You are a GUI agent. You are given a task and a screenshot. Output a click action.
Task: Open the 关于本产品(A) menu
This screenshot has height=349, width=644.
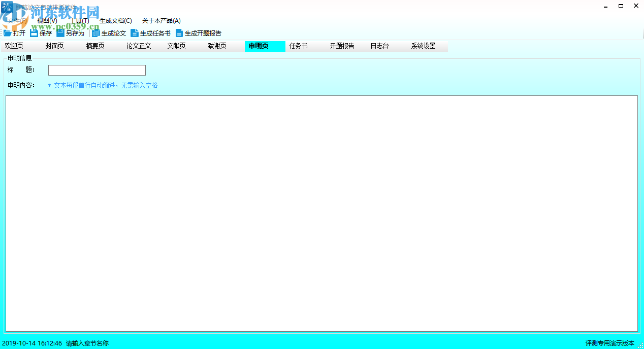click(x=162, y=21)
